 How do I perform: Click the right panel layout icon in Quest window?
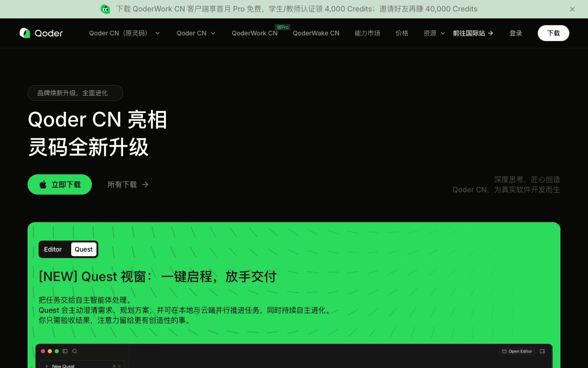[x=543, y=351]
